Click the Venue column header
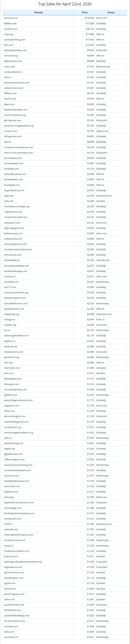The height and width of the screenshot is (644, 130). tap(111, 12)
